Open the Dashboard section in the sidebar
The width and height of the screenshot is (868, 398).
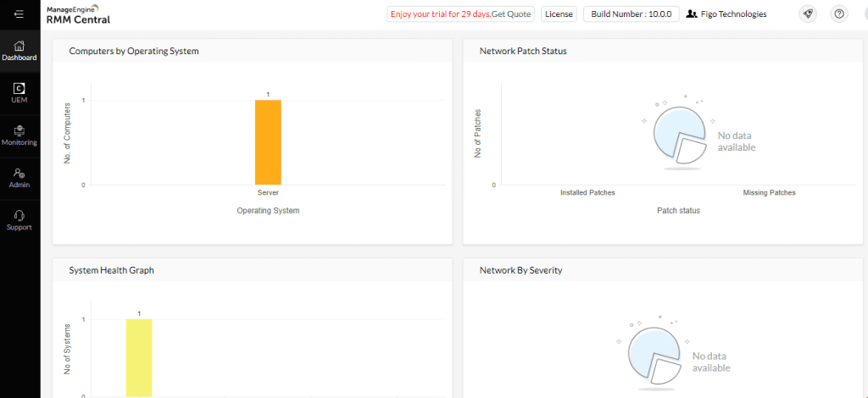(19, 51)
